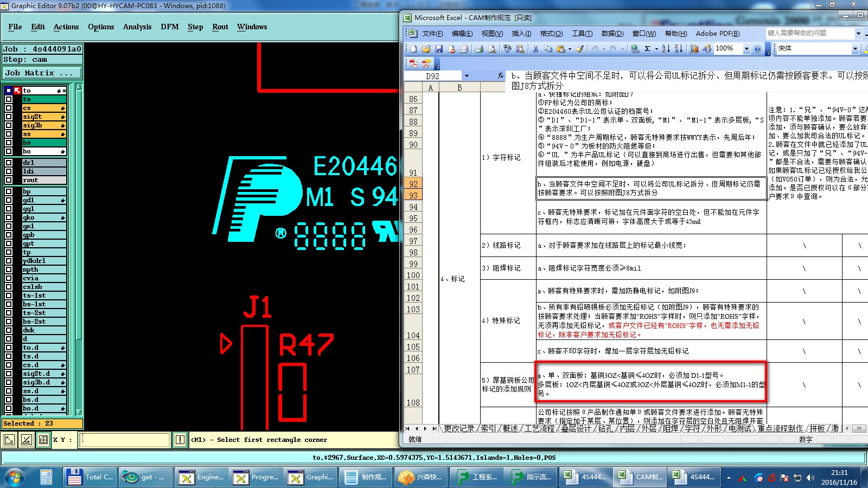Screen dimensions: 868x488
Task: Open the Name Box dropdown next to D92
Action: point(467,76)
